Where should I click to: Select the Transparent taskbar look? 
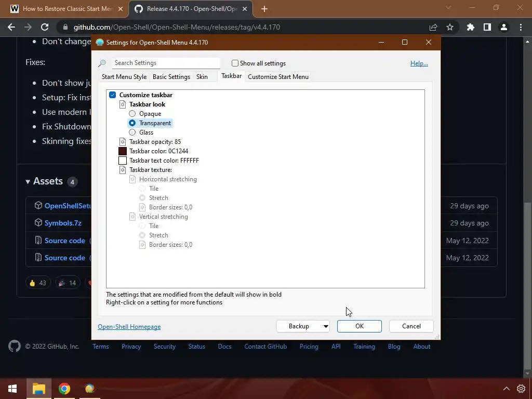[132, 123]
